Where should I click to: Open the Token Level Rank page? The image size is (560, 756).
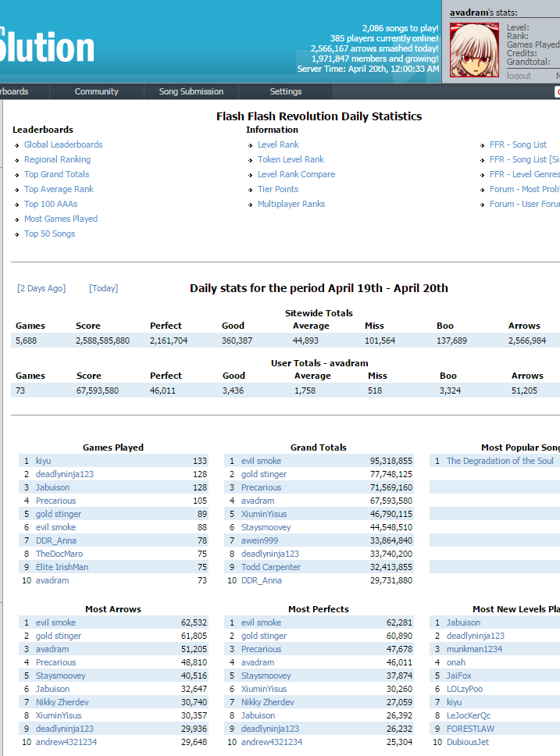click(291, 159)
